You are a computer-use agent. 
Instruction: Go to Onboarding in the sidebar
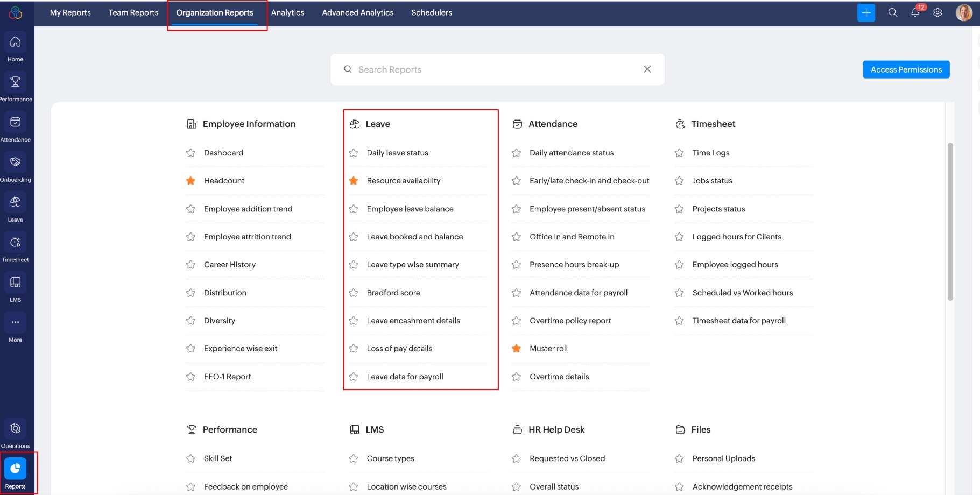coord(15,167)
